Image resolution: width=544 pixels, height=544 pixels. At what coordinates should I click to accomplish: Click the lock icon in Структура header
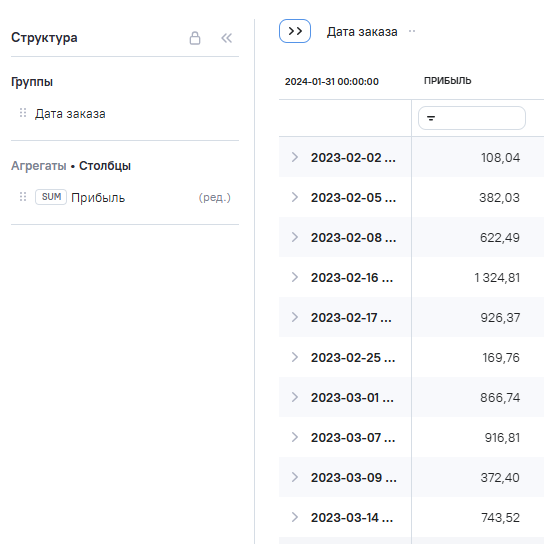point(195,38)
